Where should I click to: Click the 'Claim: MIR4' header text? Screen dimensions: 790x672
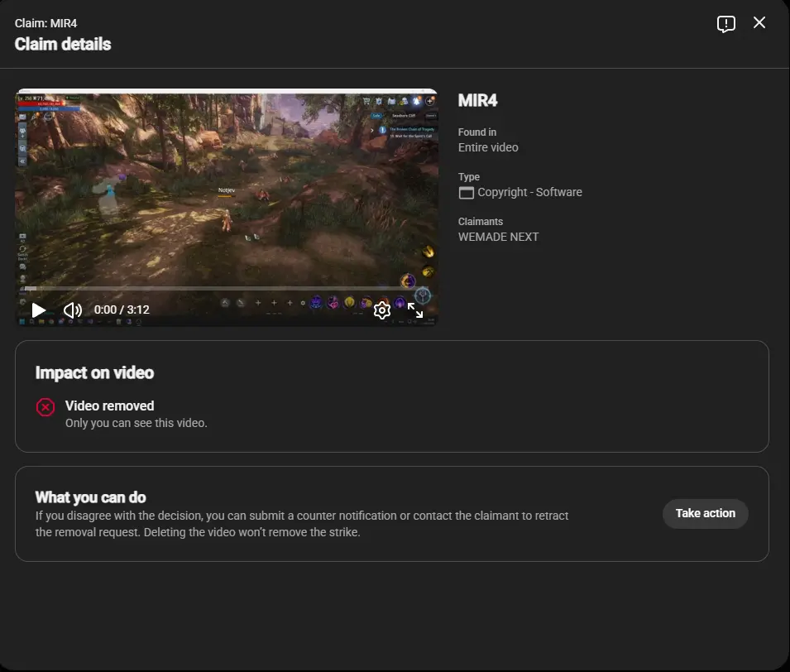tap(45, 23)
